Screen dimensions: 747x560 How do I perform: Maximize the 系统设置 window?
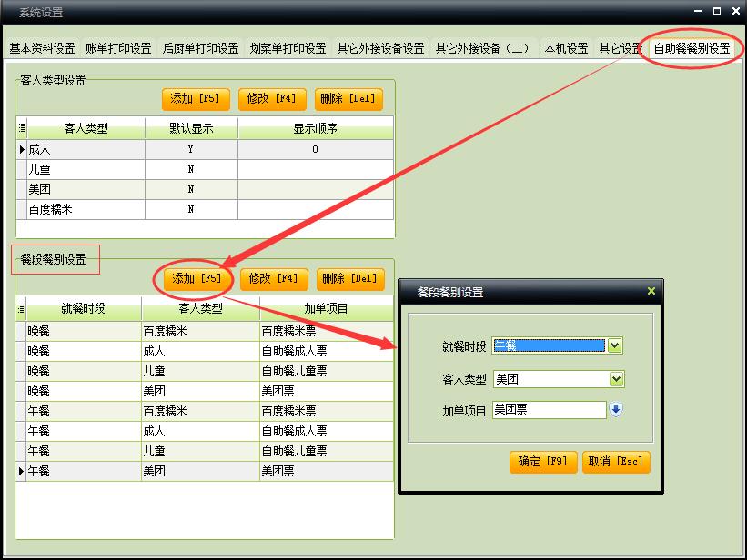coord(716,11)
